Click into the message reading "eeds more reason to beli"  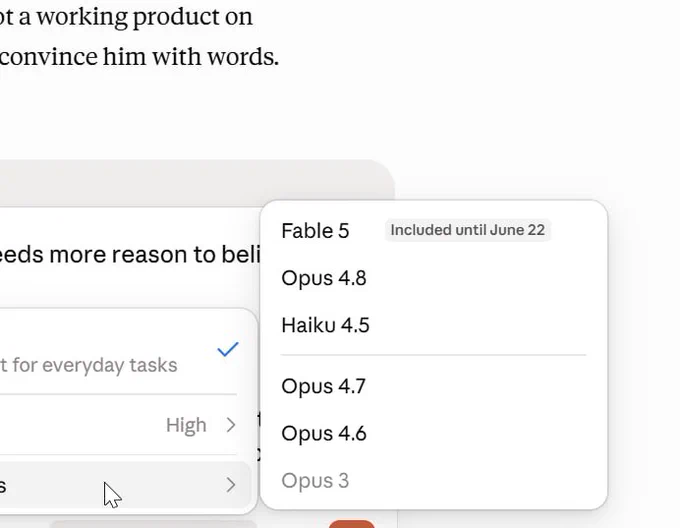pos(130,254)
